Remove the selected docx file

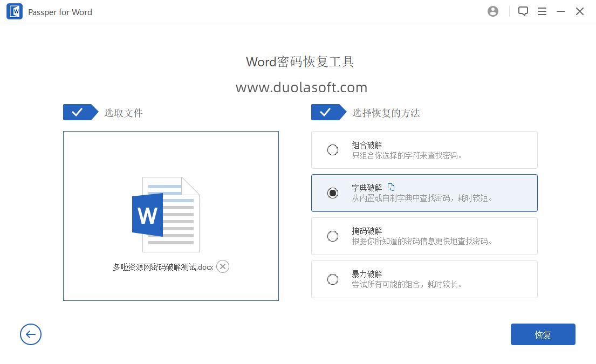click(x=223, y=267)
